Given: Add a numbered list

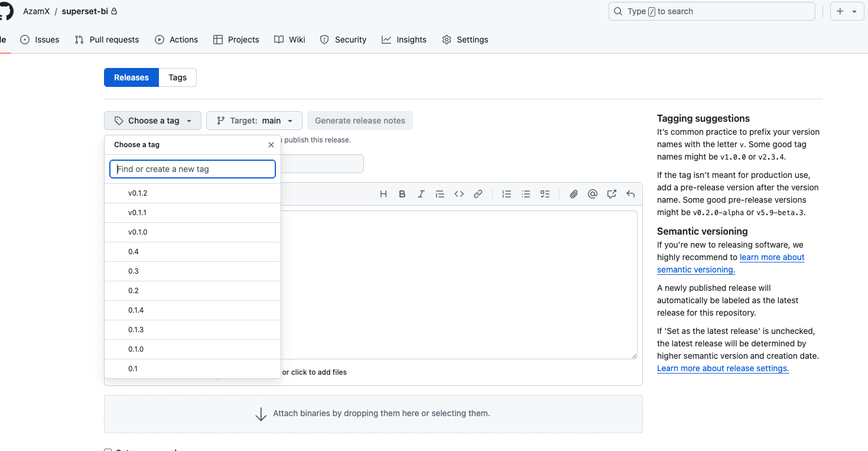Looking at the screenshot, I should tap(506, 194).
